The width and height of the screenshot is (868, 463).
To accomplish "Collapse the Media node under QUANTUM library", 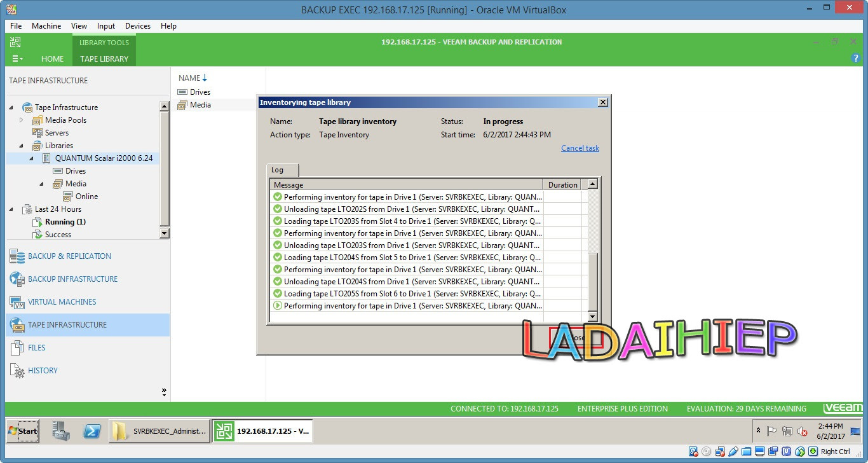I will (x=42, y=184).
